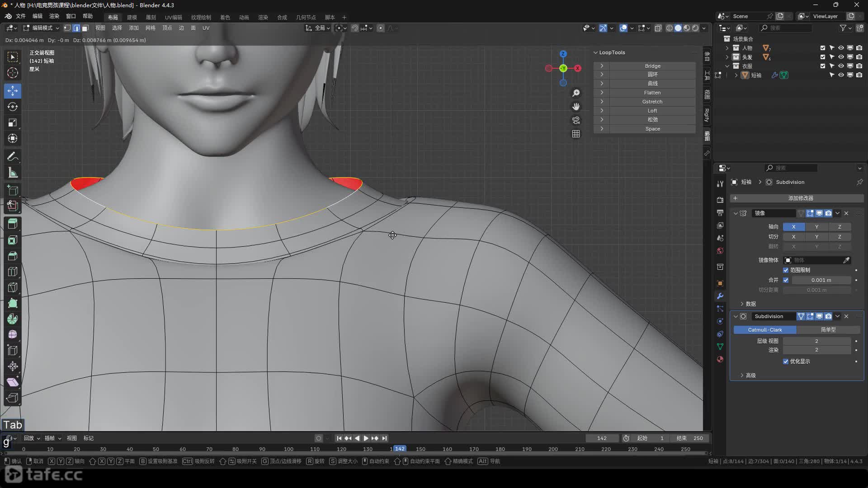The image size is (868, 488).
Task: Adjust the 合并 distance 0.001 m field
Action: tap(821, 280)
